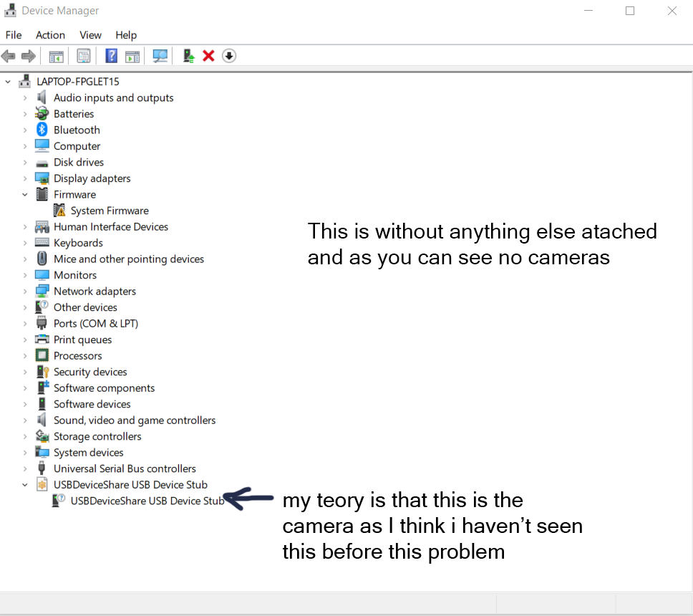Open the File menu
Image resolution: width=693 pixels, height=616 pixels.
coord(14,35)
